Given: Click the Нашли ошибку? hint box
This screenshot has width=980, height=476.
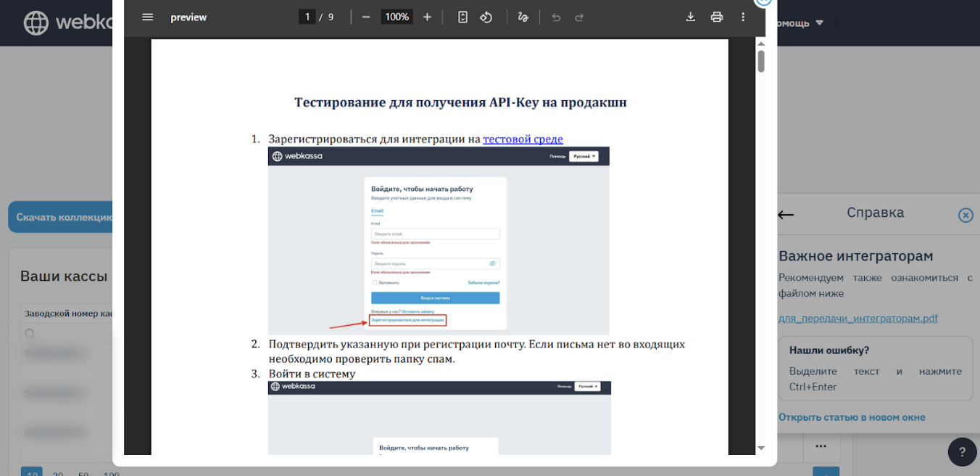Looking at the screenshot, I should (876, 369).
